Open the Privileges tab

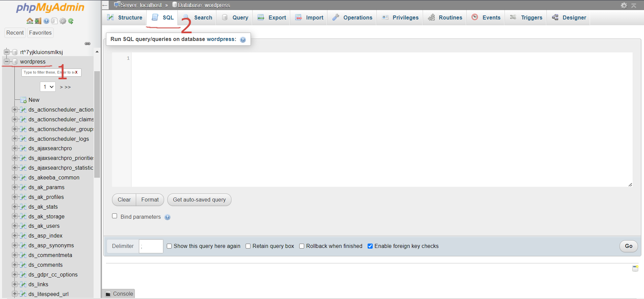click(x=400, y=17)
